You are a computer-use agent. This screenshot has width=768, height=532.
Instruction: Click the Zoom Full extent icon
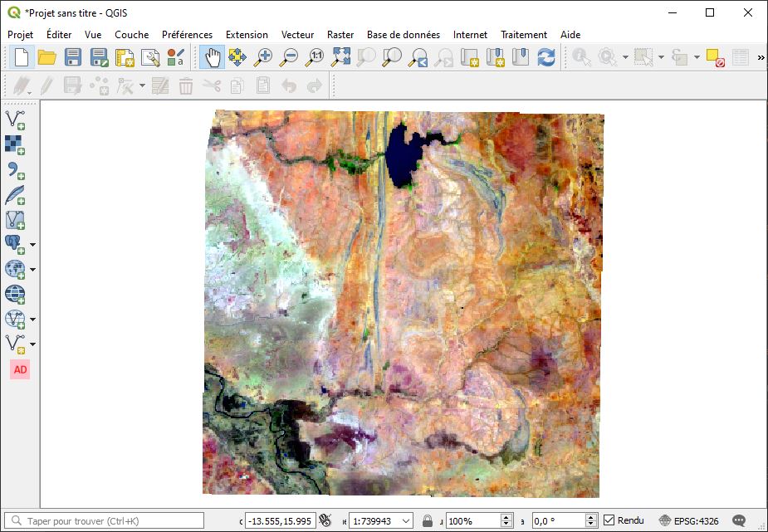(340, 57)
